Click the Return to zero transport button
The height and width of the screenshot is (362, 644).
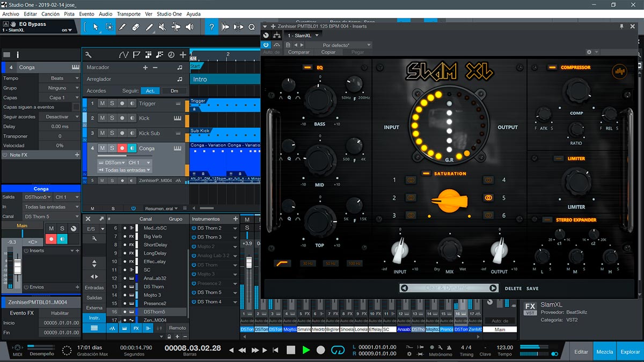pos(276,350)
